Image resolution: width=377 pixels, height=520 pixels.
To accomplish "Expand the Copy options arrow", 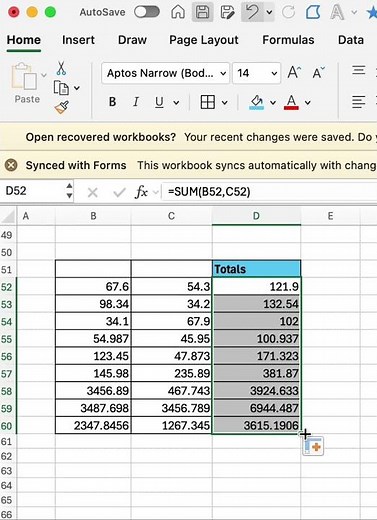I will coord(77,88).
